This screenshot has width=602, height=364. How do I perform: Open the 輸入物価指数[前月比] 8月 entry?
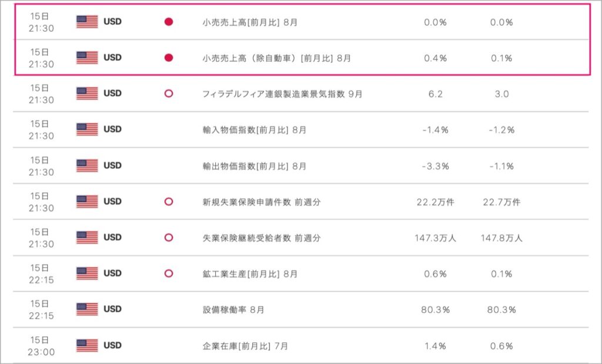pos(254,130)
